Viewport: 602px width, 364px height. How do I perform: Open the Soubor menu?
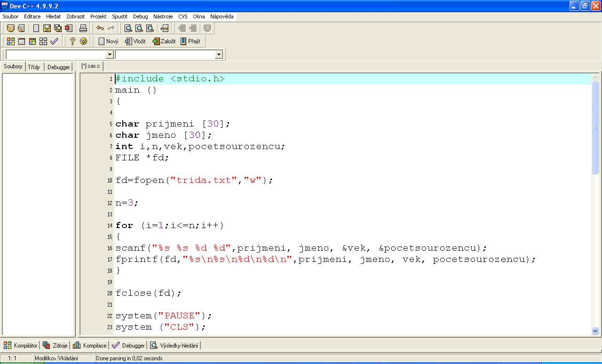[10, 16]
